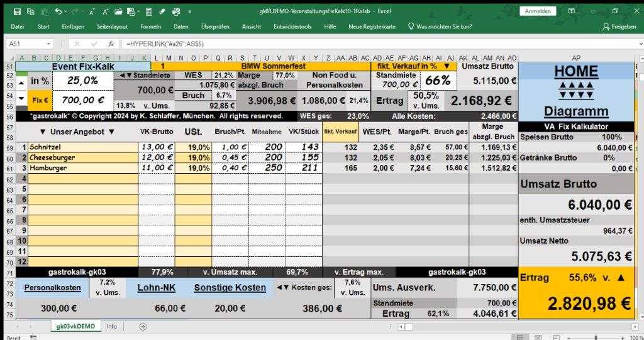644x340 pixels.
Task: Click the Increase Font Size icon
Action: click(92, 11)
